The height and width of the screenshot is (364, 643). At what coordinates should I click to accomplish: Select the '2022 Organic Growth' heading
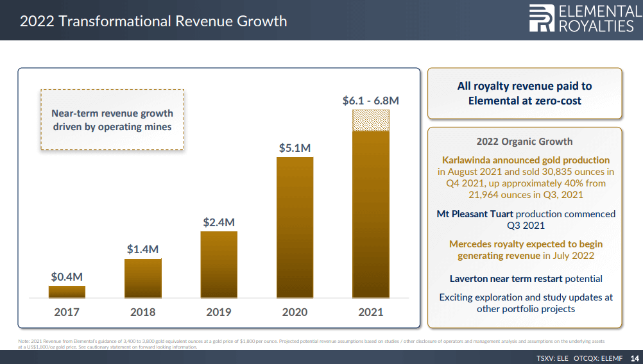[x=524, y=142]
